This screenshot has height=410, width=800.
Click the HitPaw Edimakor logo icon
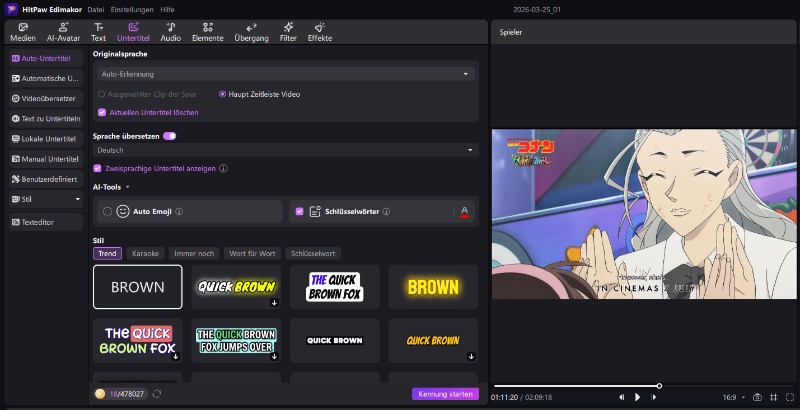click(11, 9)
